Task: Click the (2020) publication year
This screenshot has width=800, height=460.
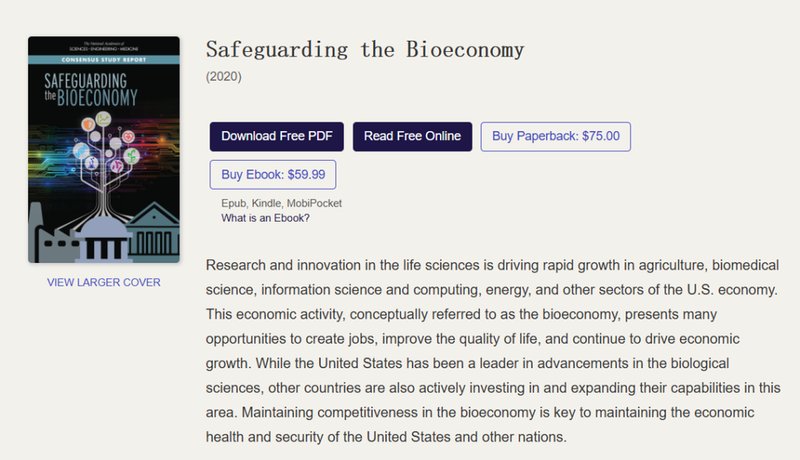Action: click(x=223, y=76)
